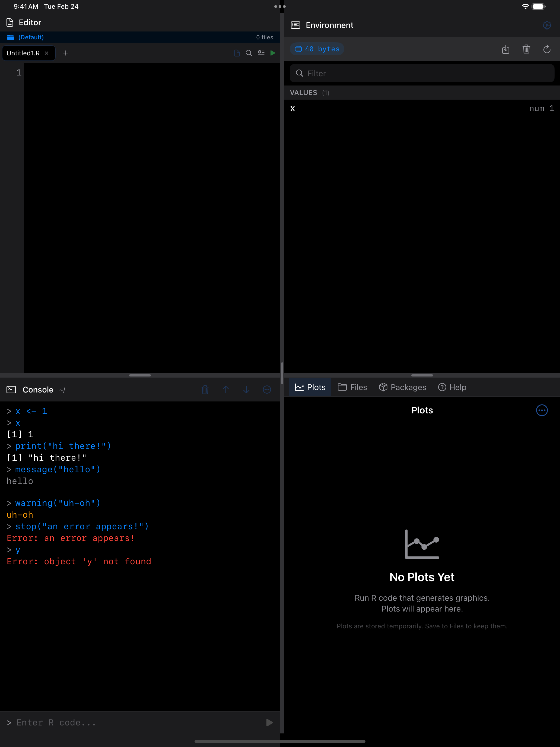Screen dimensions: 560x747
Task: Open the console overflow ellipsis menu
Action: [x=267, y=389]
